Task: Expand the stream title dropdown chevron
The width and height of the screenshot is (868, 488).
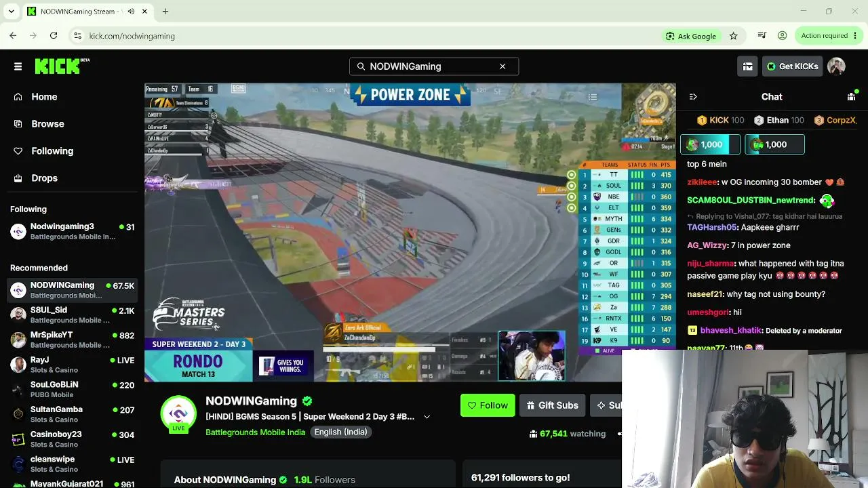Action: pos(427,417)
